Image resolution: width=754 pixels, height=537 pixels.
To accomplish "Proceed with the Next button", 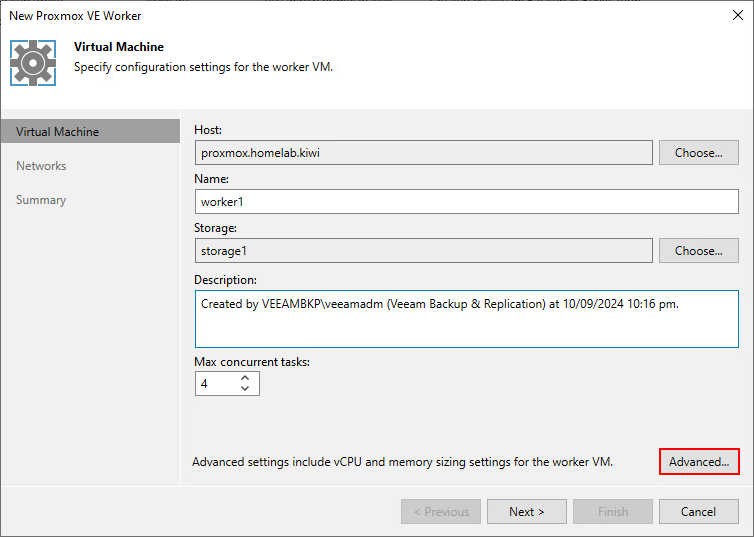I will (x=526, y=512).
